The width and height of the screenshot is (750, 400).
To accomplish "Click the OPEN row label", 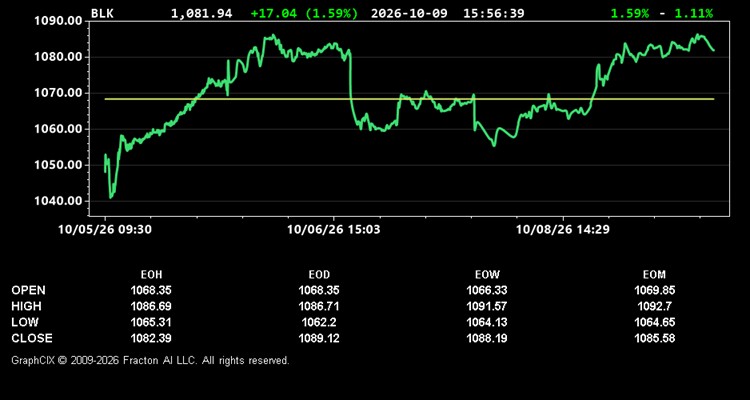I will coord(29,290).
